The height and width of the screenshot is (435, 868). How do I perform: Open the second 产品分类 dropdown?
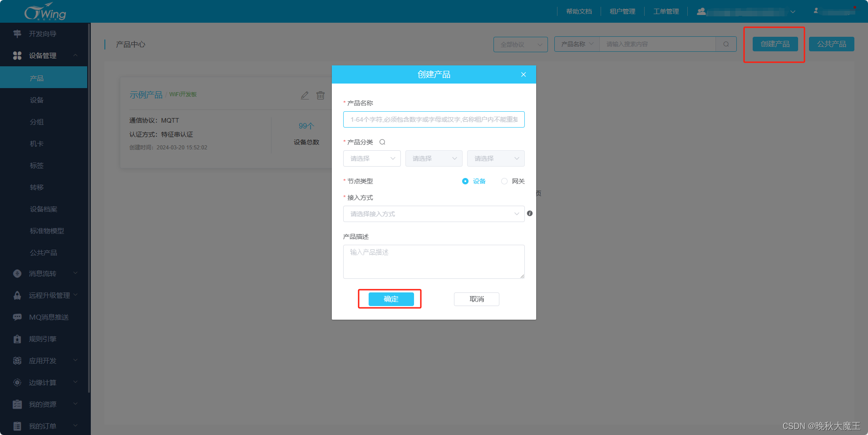point(434,158)
